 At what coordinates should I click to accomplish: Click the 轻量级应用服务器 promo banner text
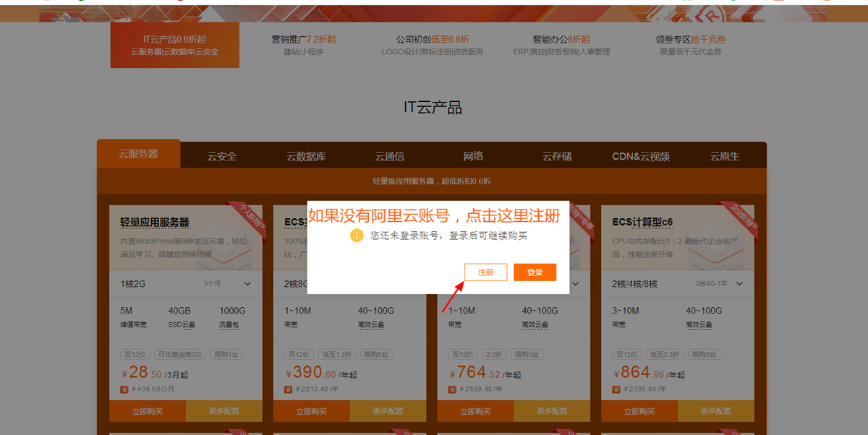click(431, 181)
